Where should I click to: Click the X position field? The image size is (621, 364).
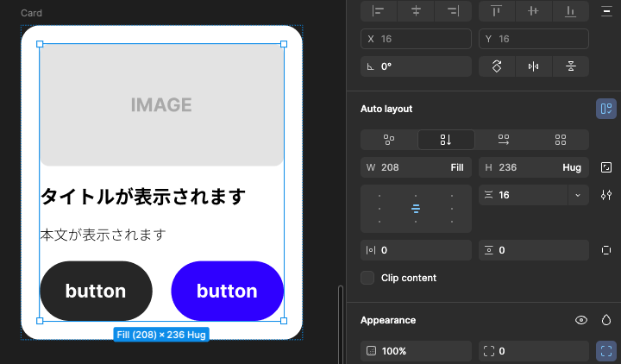click(416, 39)
